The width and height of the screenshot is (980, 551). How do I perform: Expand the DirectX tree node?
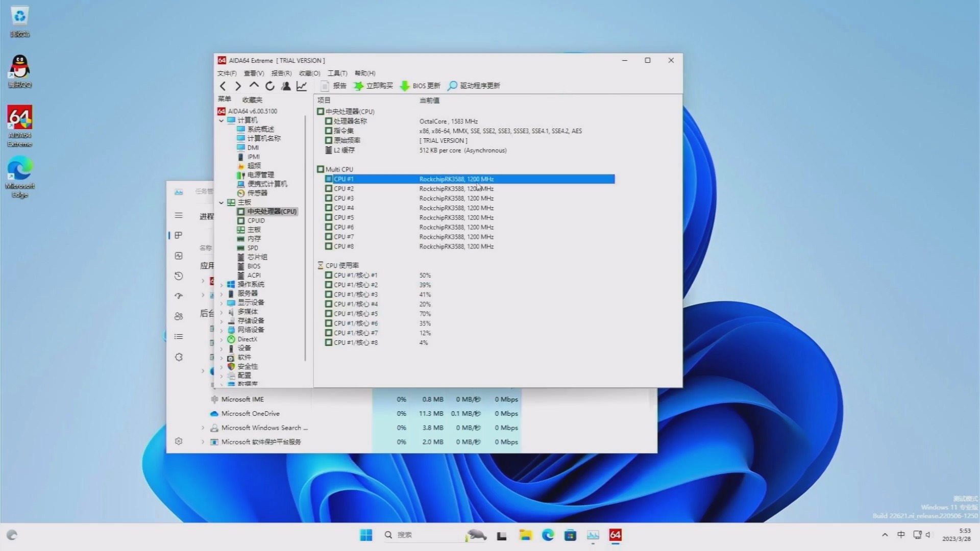click(222, 340)
